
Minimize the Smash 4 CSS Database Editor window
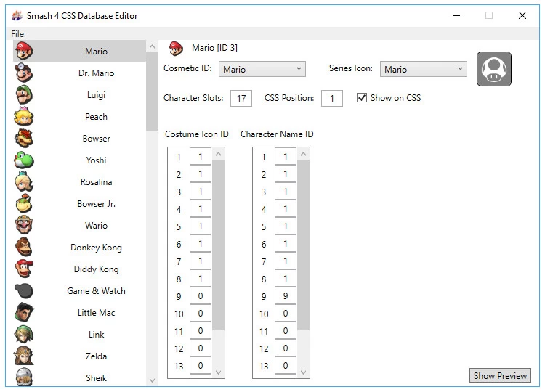456,15
